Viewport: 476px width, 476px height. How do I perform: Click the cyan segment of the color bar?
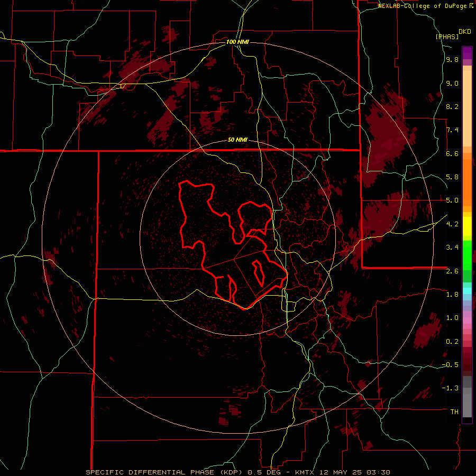pos(467,290)
